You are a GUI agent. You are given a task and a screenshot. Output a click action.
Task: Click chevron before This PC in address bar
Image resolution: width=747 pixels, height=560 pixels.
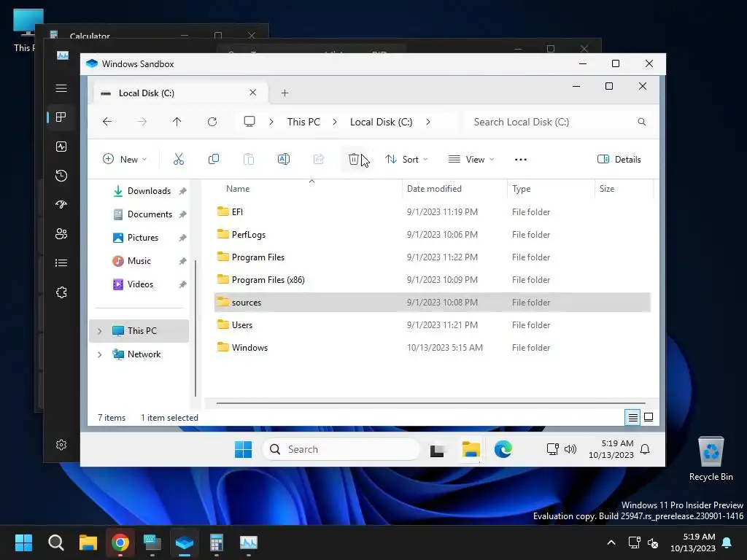point(271,122)
